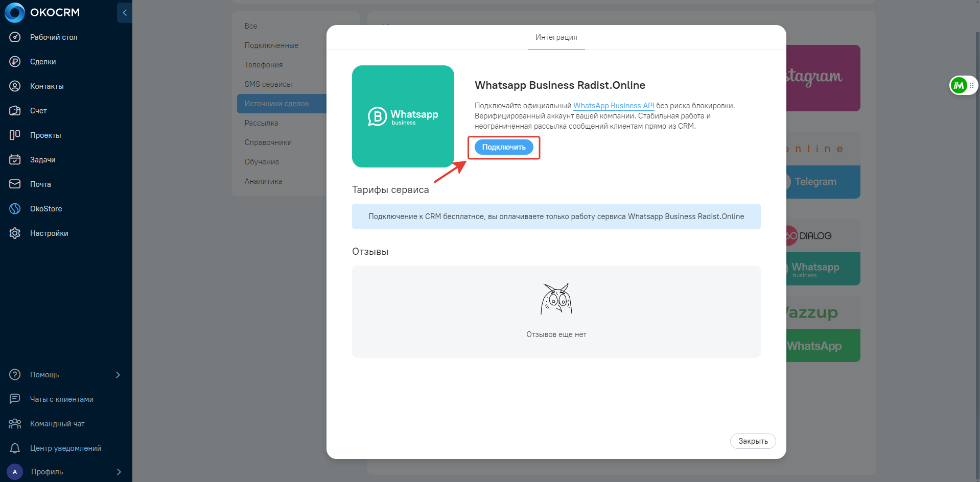This screenshot has height=482, width=980.
Task: Open the Счет invoice icon
Action: (x=15, y=111)
